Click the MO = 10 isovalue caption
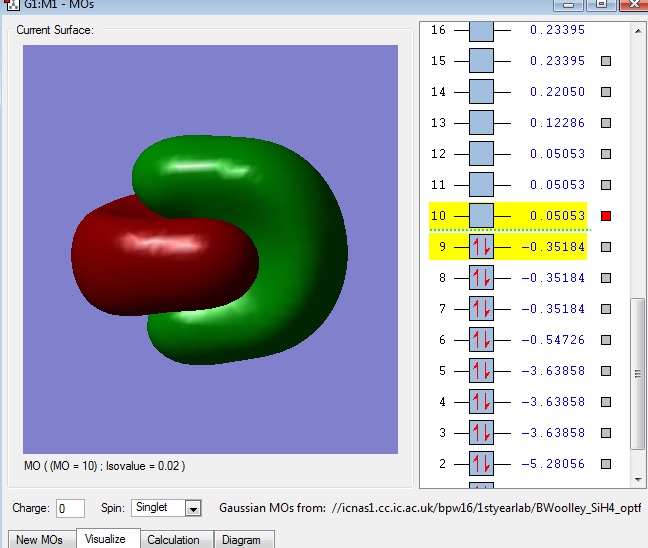 pyautogui.click(x=105, y=466)
